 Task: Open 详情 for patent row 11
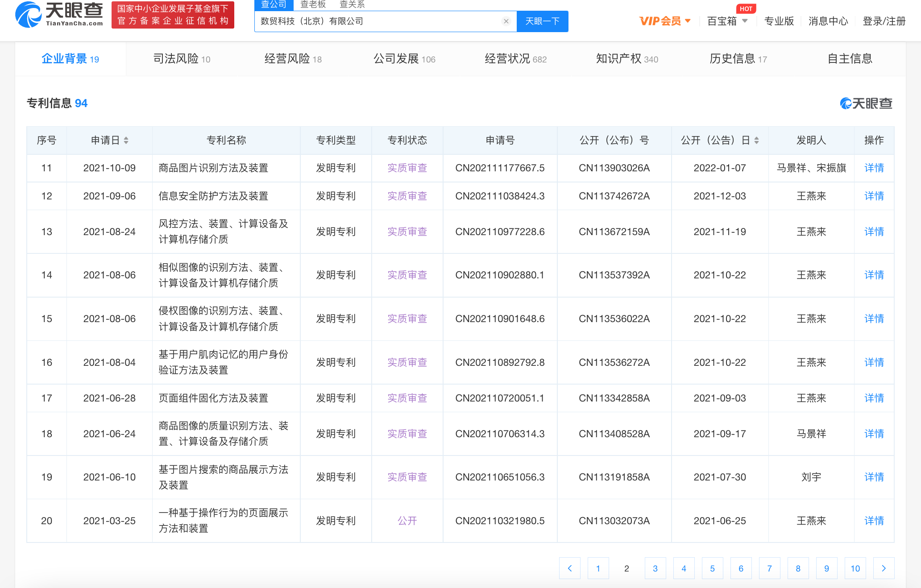(x=874, y=168)
